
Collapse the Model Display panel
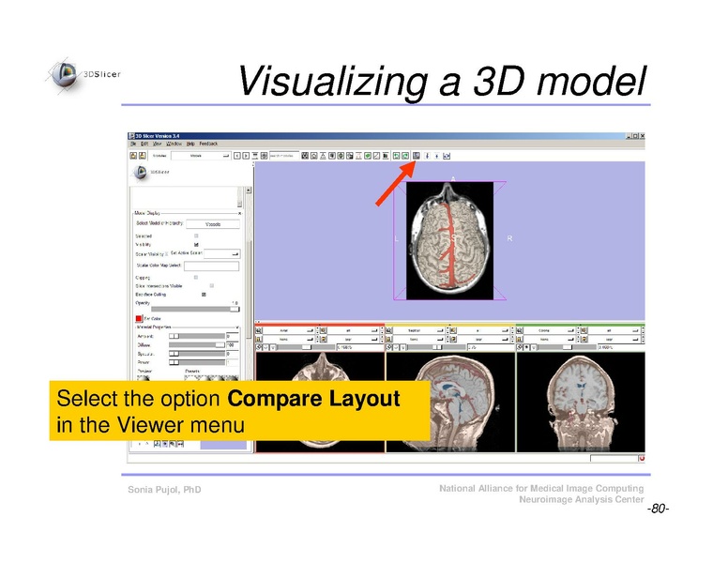coord(239,213)
